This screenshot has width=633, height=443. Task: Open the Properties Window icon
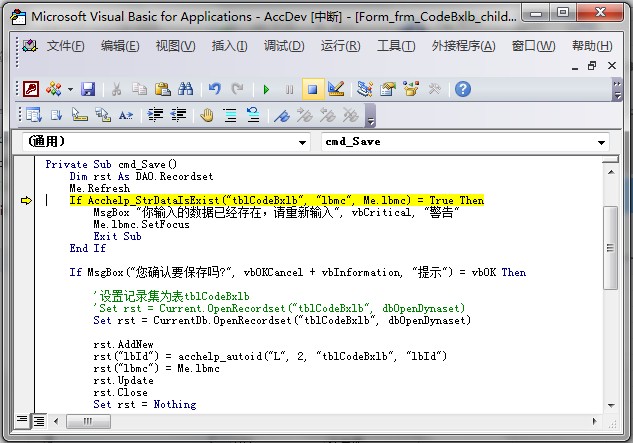(388, 89)
